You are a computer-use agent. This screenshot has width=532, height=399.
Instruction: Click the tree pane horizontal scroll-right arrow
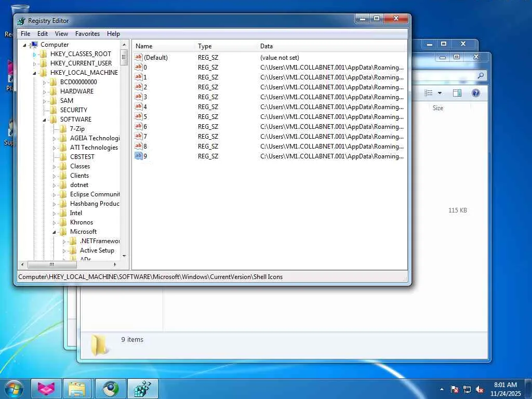pyautogui.click(x=115, y=264)
